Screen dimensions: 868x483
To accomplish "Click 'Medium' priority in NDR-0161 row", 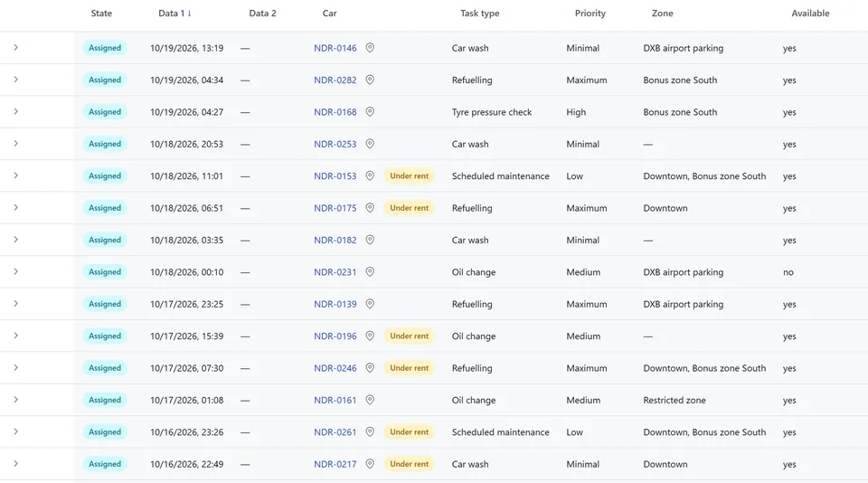I will 583,400.
